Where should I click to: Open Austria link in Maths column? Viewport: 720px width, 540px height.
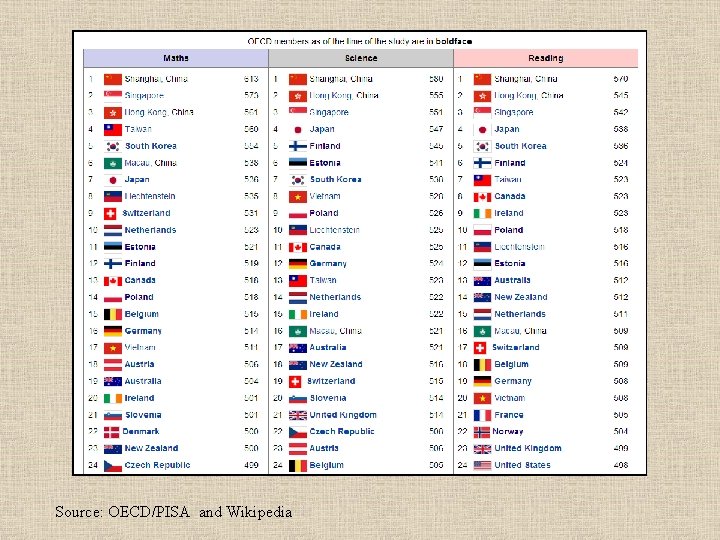[x=139, y=365]
